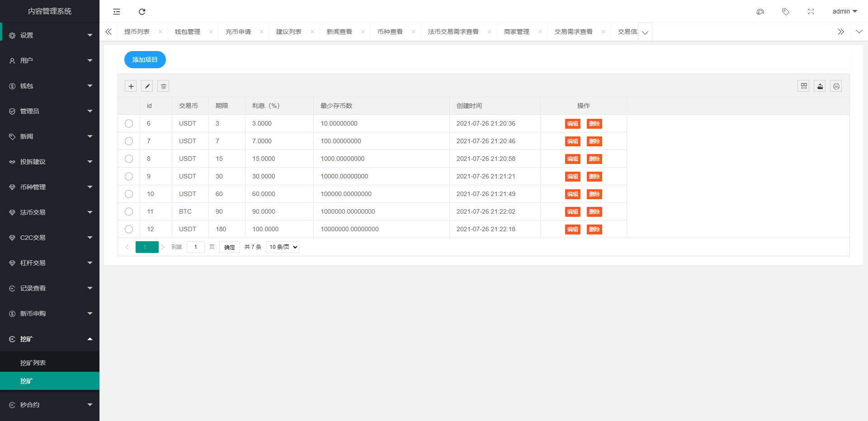Toggle the sidebar collapse icon

[x=117, y=12]
